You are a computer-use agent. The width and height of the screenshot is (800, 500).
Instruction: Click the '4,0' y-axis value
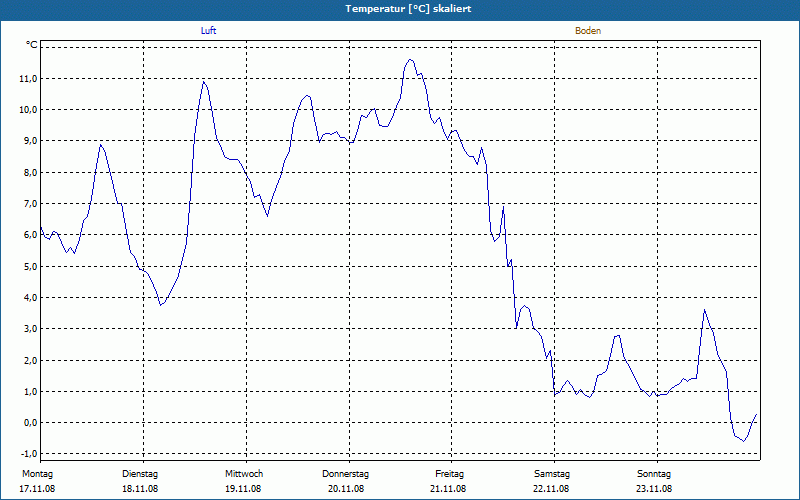tap(30, 297)
